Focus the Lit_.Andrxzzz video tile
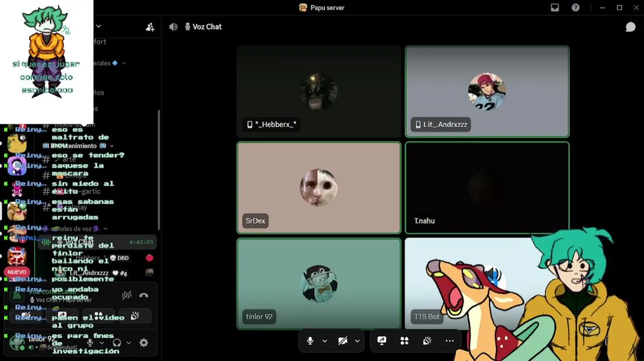 (487, 92)
